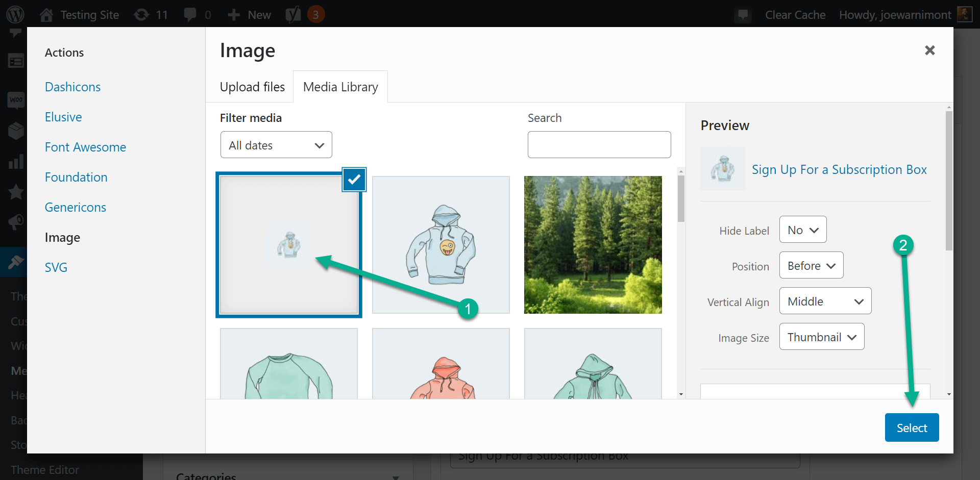Click the star icon in the sidebar

(x=16, y=192)
